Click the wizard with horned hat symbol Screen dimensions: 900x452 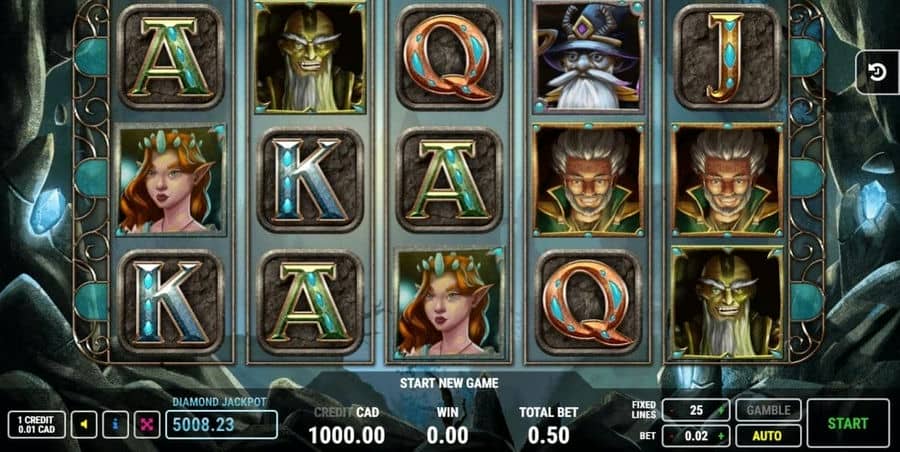589,56
